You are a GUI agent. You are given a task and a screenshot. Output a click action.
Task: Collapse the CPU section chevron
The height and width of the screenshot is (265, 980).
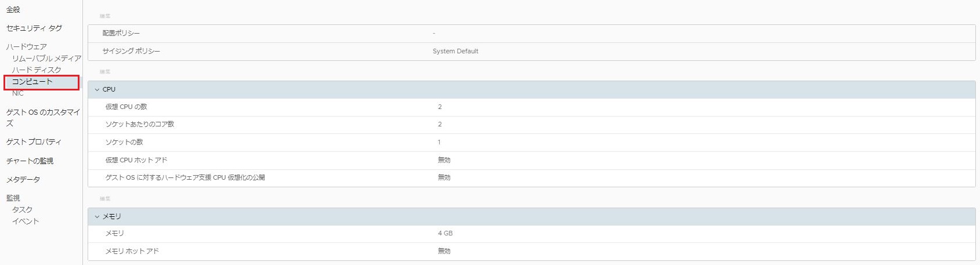97,89
